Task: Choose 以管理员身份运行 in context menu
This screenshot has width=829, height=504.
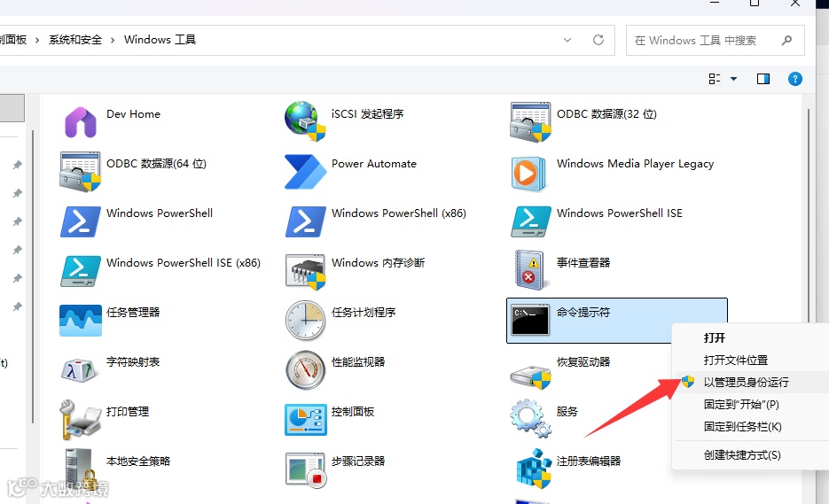Action: [746, 382]
